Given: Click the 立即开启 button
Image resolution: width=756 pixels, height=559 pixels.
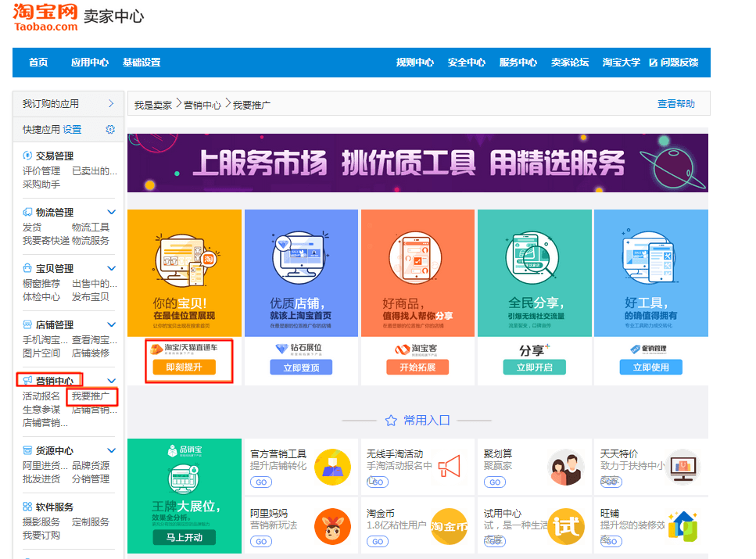Looking at the screenshot, I should (x=534, y=367).
